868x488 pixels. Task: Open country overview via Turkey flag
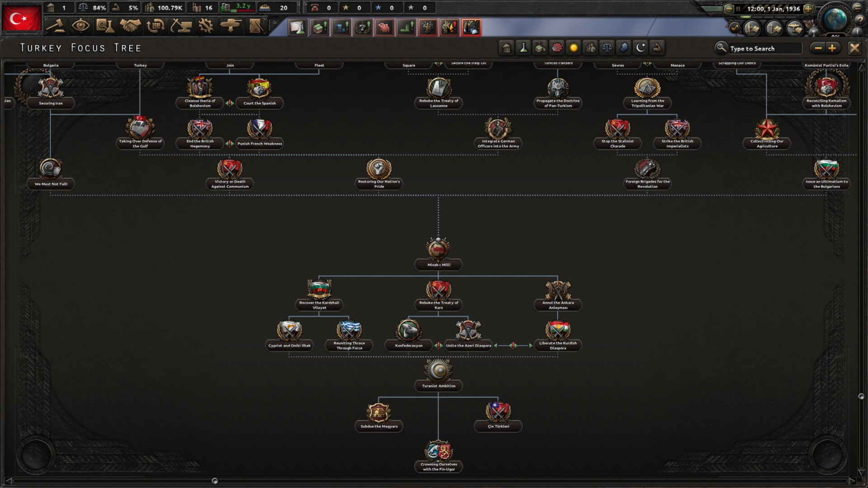(x=22, y=18)
